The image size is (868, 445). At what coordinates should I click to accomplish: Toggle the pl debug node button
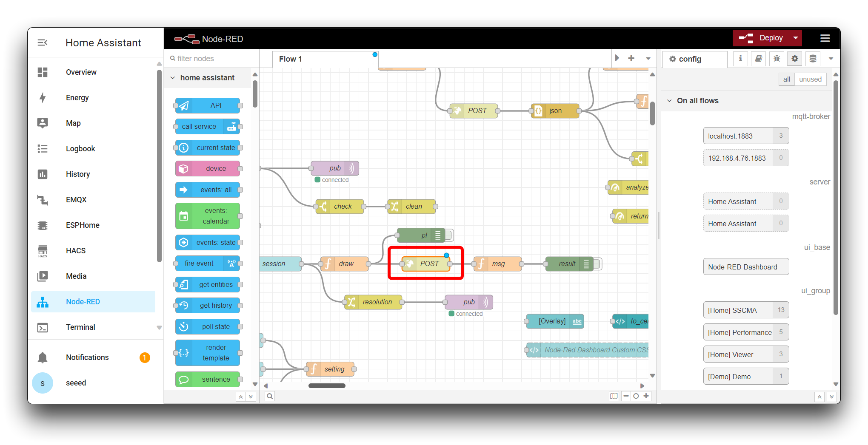[x=449, y=235]
